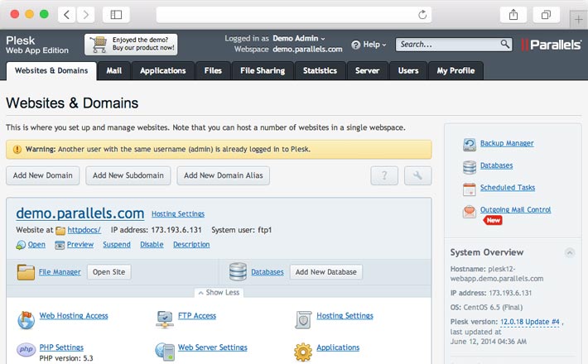Open the Demo Admin user dropdown
This screenshot has width=588, height=364.
coord(298,38)
